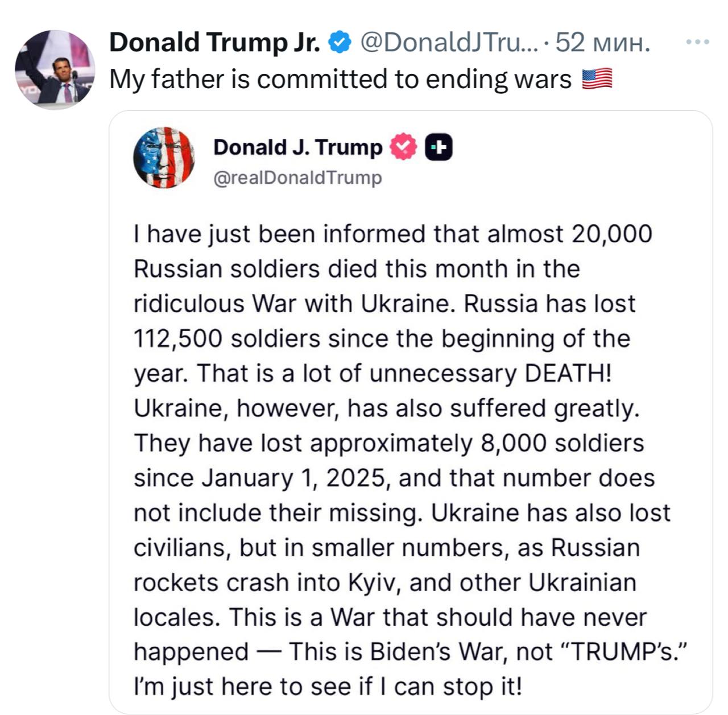The image size is (728, 715).
Task: Open Donald Trump Jr.'s profile picture
Action: point(55,70)
